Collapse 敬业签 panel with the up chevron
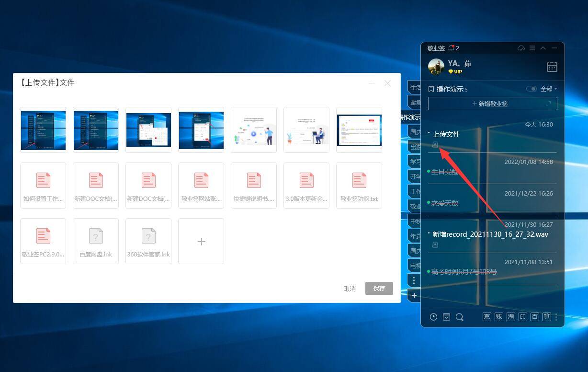Screen dimensions: 588x372 (543, 48)
